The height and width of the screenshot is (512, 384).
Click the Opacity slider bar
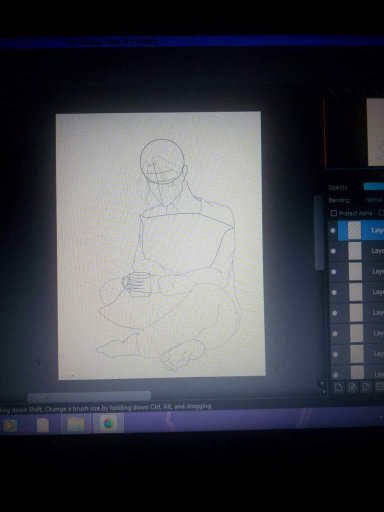[x=374, y=186]
